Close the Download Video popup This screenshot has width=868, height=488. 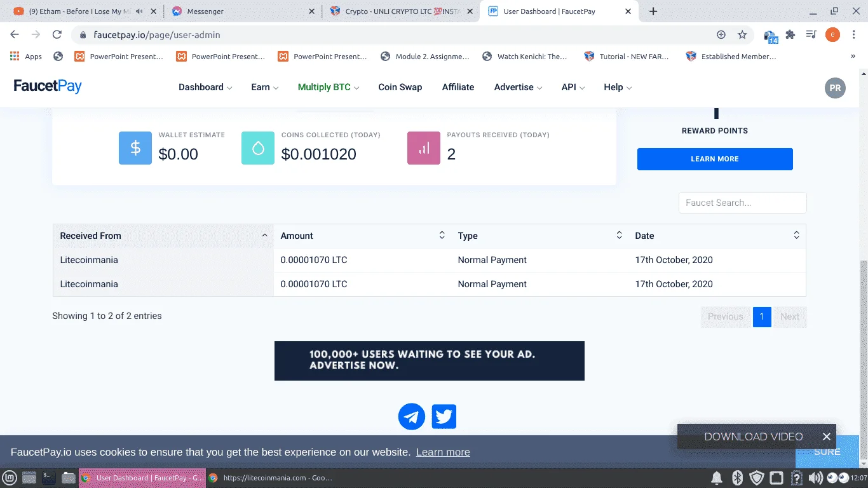826,437
